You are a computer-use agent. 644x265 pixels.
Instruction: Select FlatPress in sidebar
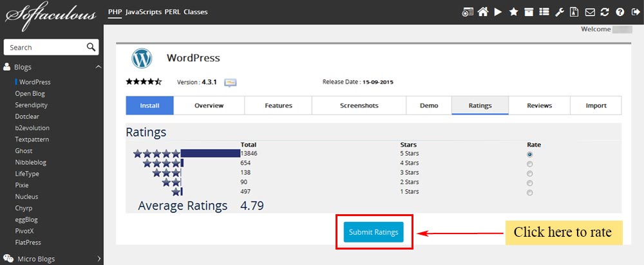tap(28, 242)
